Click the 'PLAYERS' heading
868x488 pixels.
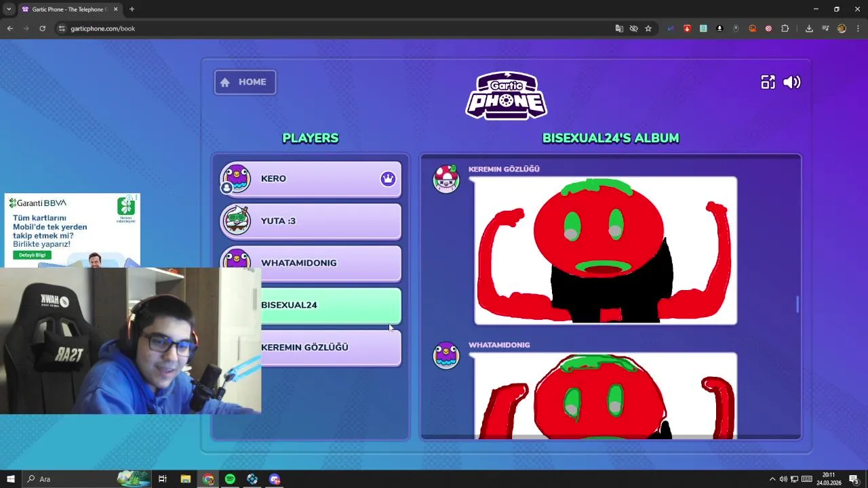pos(311,138)
